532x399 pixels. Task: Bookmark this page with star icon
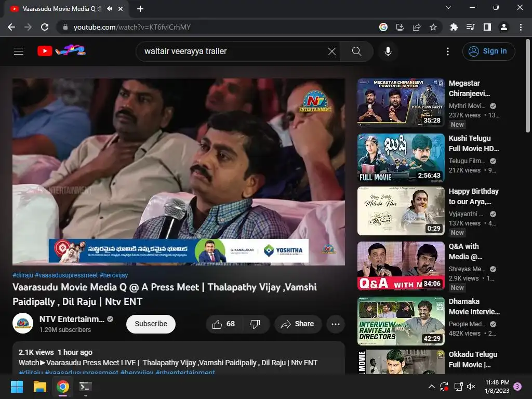click(x=433, y=27)
